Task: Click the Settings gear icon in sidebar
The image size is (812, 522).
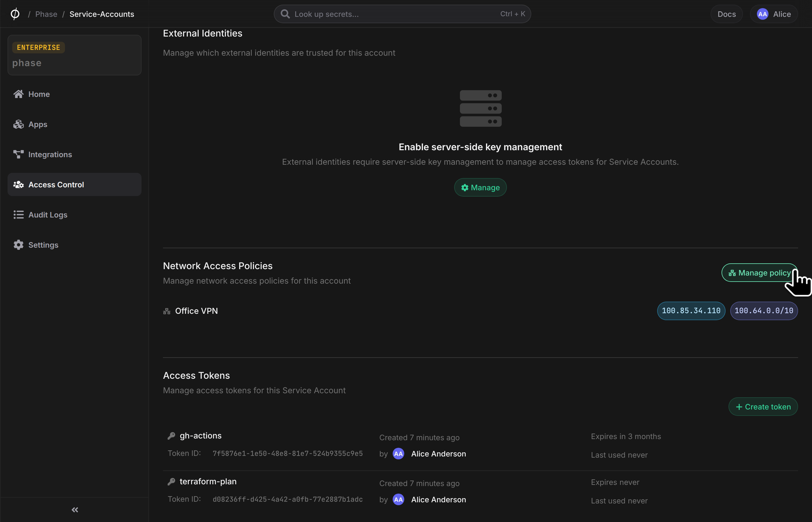Action: point(19,245)
